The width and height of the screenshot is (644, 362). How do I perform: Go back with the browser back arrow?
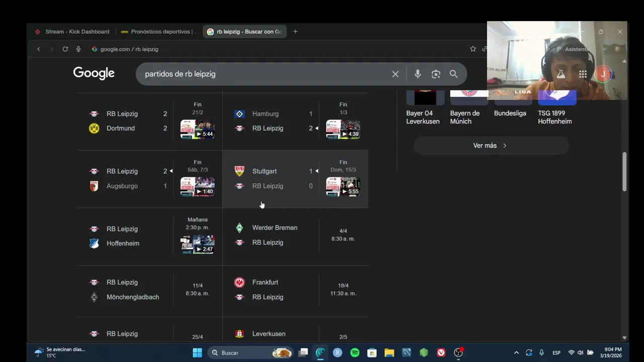[39, 49]
